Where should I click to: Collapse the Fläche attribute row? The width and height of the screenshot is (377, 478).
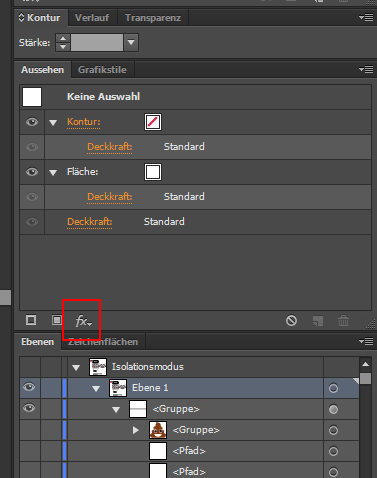pyautogui.click(x=53, y=173)
